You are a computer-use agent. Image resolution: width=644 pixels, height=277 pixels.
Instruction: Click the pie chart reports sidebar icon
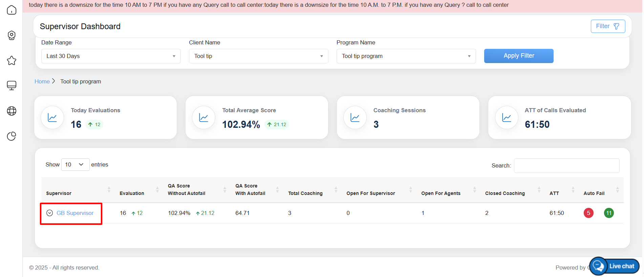pos(12,136)
